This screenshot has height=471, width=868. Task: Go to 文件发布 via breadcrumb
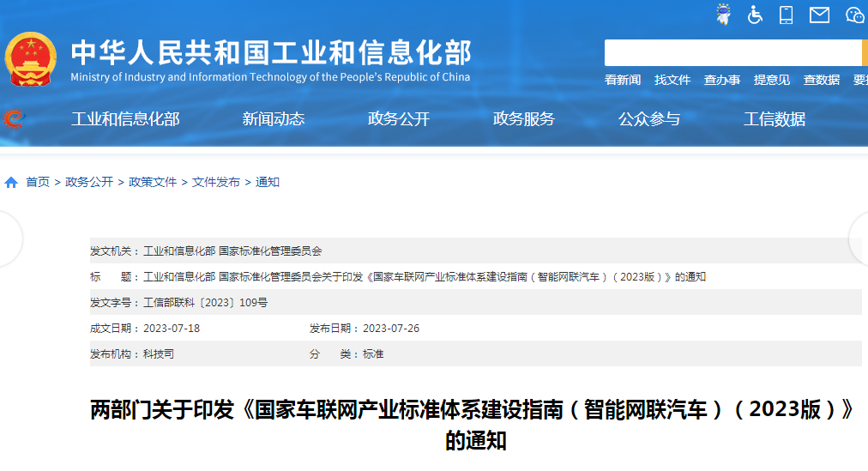pyautogui.click(x=216, y=182)
